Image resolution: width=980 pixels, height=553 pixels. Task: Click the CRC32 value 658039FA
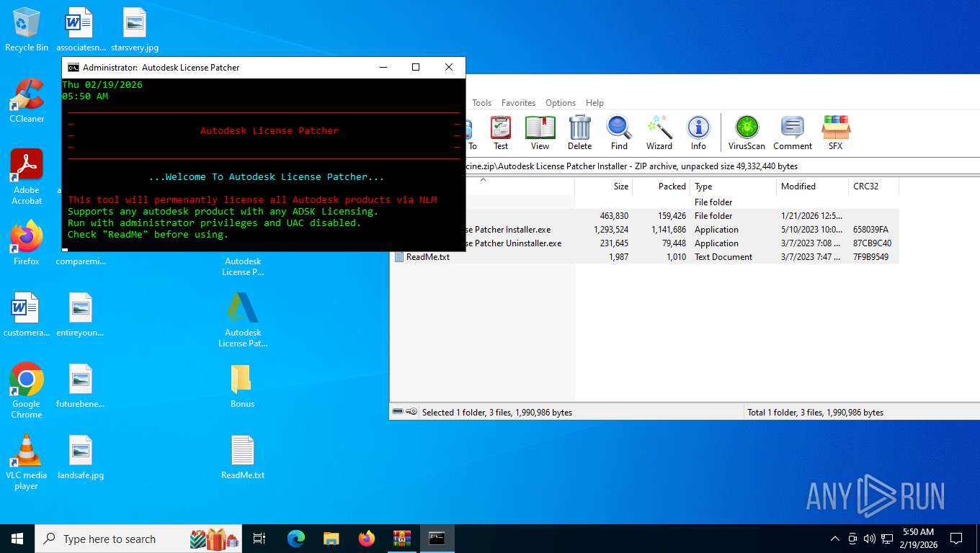click(871, 230)
